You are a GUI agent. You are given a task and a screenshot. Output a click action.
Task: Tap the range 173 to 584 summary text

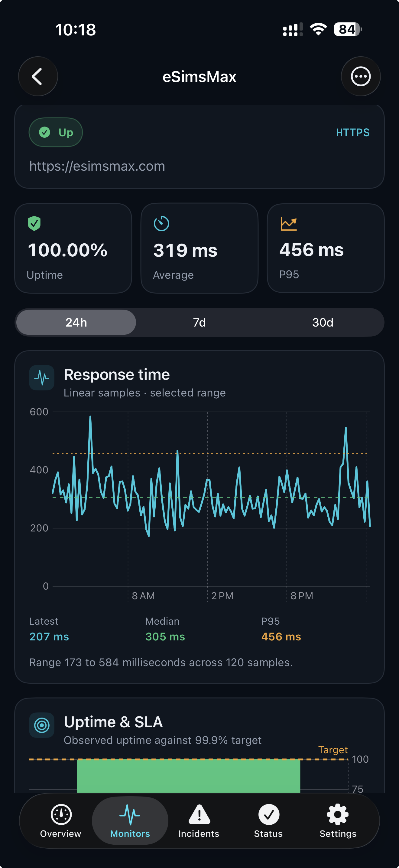coord(161,663)
